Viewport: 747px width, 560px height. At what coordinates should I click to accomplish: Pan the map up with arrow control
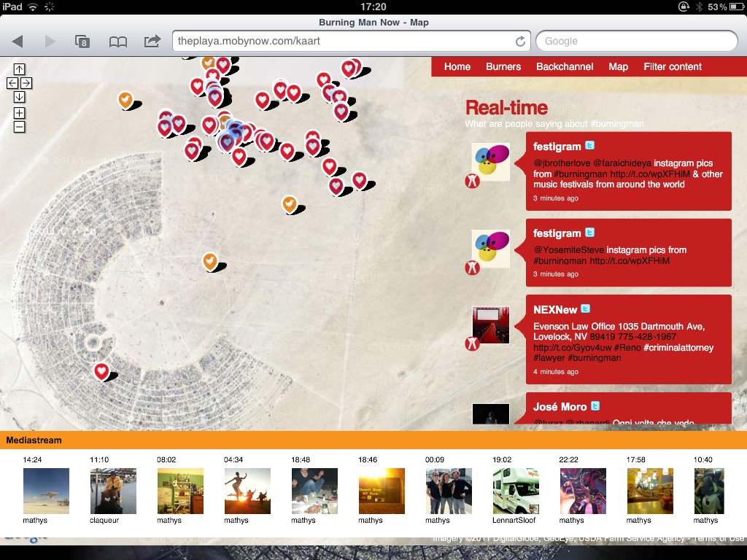(x=20, y=69)
